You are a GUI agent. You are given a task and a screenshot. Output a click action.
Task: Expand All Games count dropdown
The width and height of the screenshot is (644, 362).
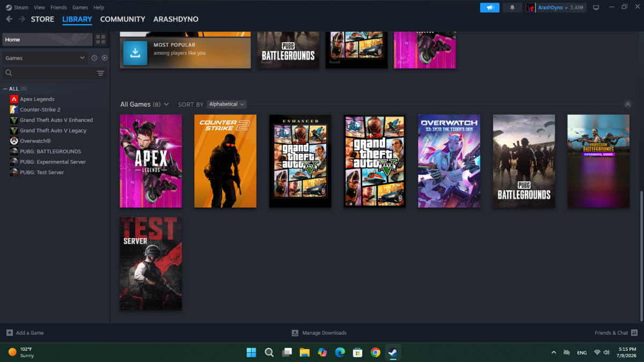coord(166,105)
